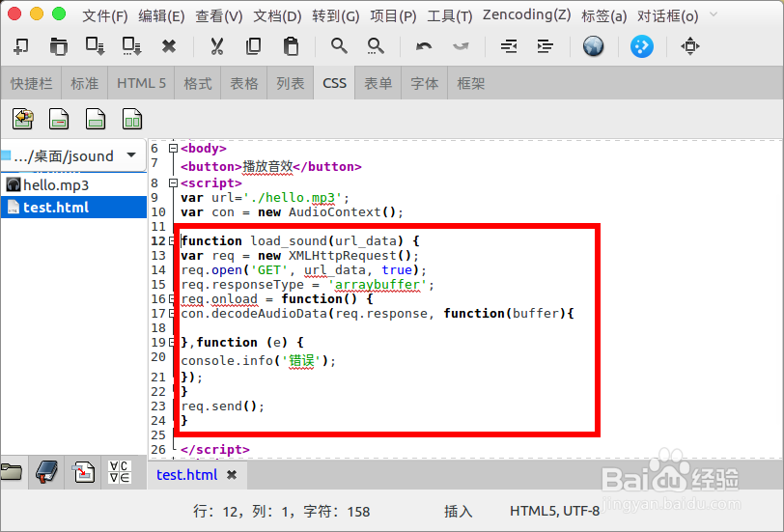Viewport: 784px width, 532px height.
Task: Click the blue round arrow icon
Action: point(642,46)
